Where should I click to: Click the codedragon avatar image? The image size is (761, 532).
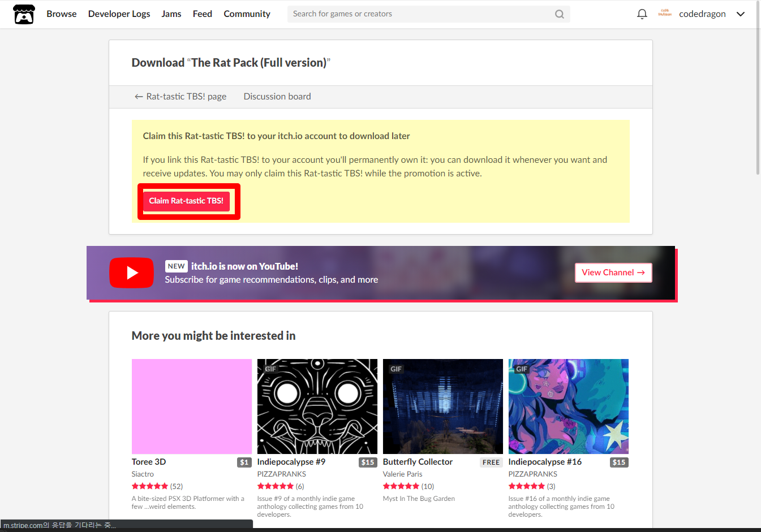tap(665, 13)
